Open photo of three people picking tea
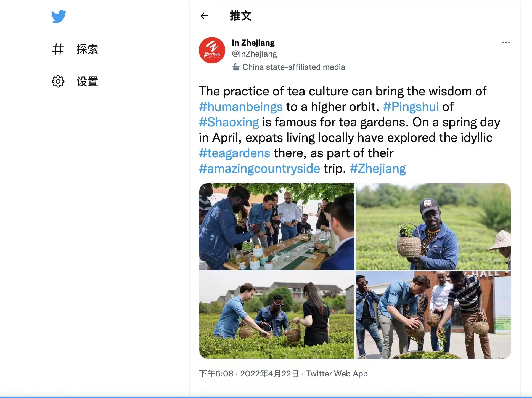This screenshot has width=532, height=398. coord(277,315)
